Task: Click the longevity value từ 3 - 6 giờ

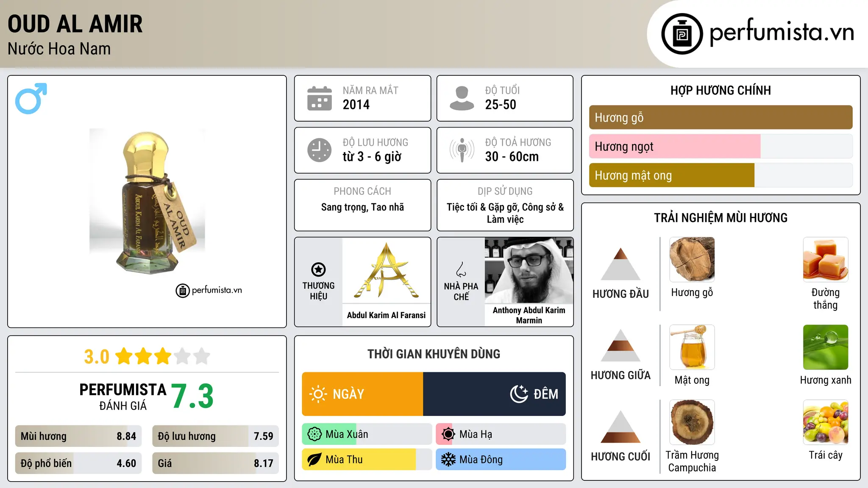Action: pyautogui.click(x=372, y=157)
